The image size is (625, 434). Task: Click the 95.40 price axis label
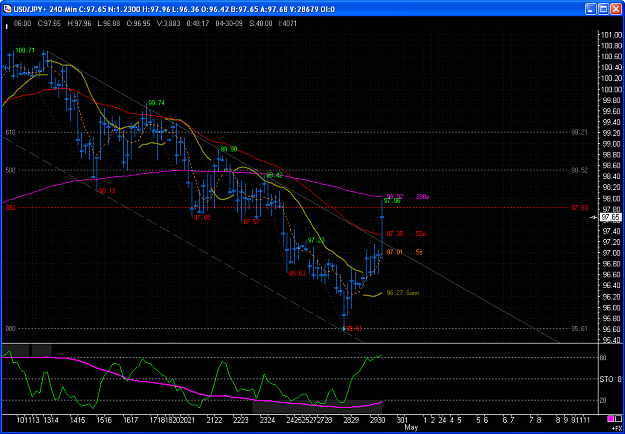coord(612,340)
